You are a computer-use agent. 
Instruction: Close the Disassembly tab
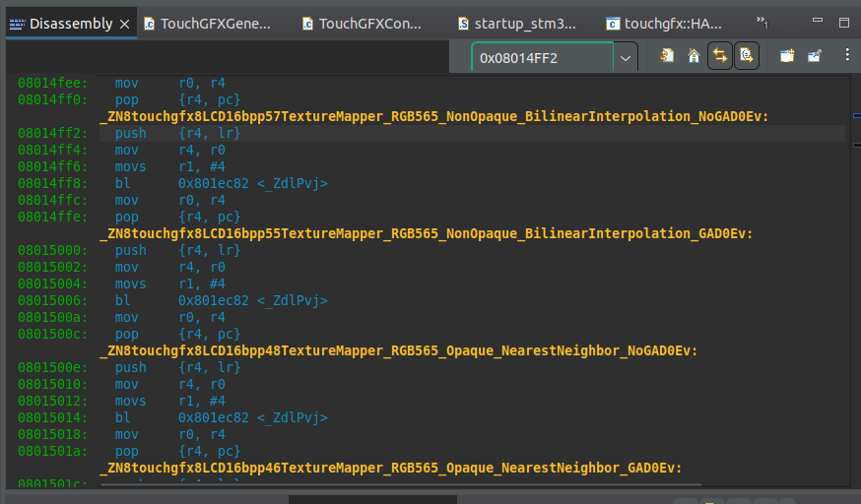pos(125,25)
